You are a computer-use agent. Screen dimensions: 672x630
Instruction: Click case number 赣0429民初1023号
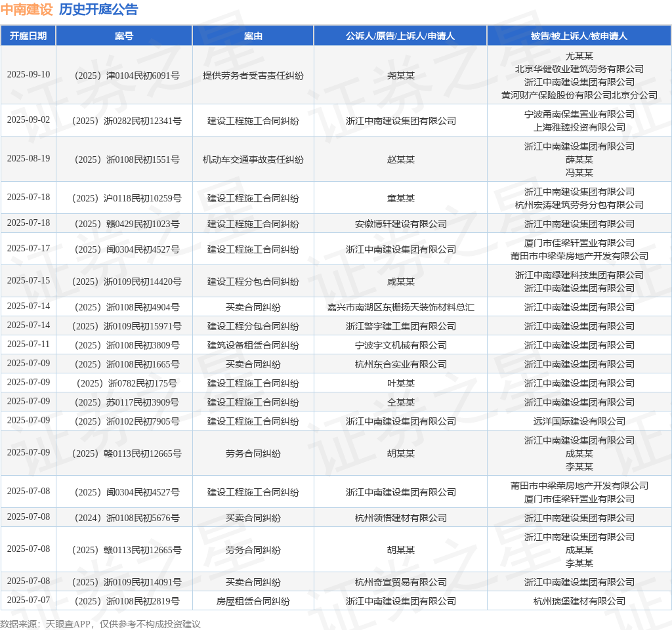pos(127,224)
